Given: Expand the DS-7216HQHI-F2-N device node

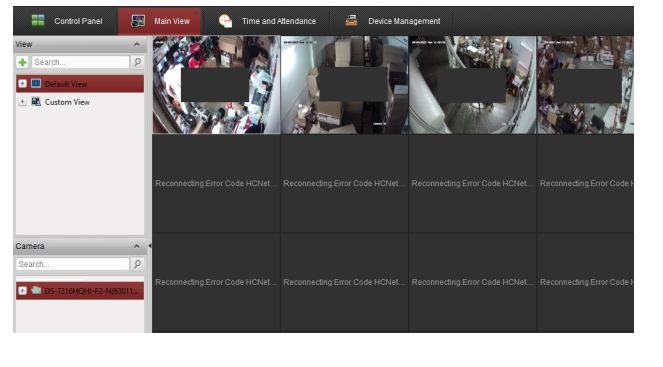Looking at the screenshot, I should (x=22, y=290).
